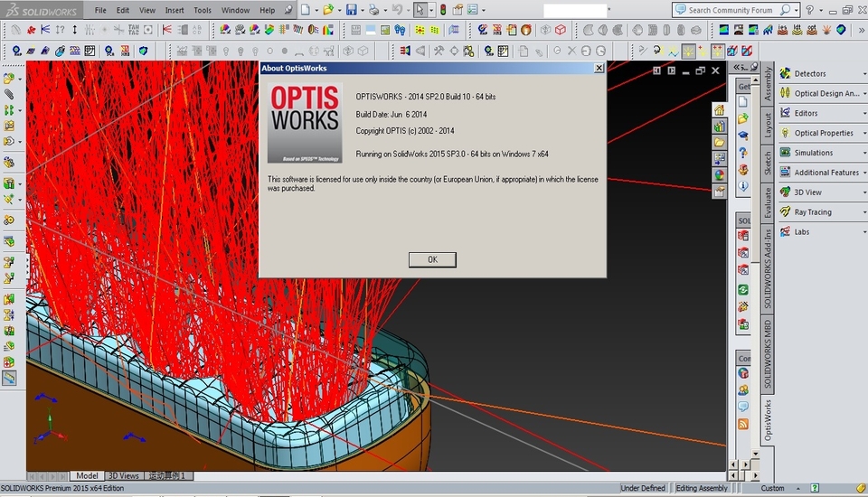Collapse the task pane double chevron
Screen dimensions: 868x497
(x=737, y=67)
